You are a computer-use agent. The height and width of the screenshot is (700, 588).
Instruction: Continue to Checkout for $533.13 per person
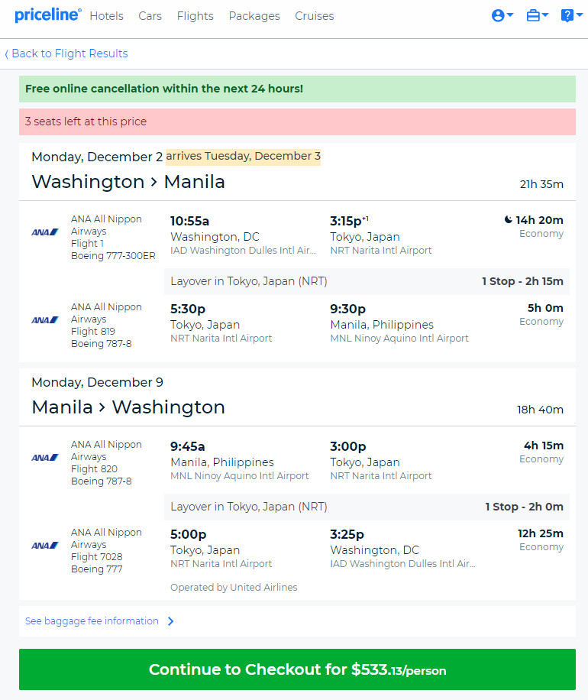click(x=297, y=669)
